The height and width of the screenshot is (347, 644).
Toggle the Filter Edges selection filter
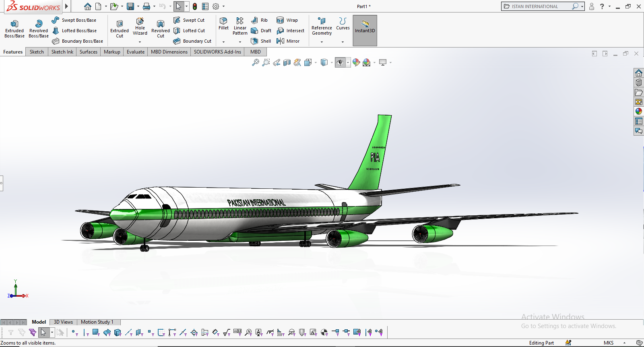click(x=85, y=333)
